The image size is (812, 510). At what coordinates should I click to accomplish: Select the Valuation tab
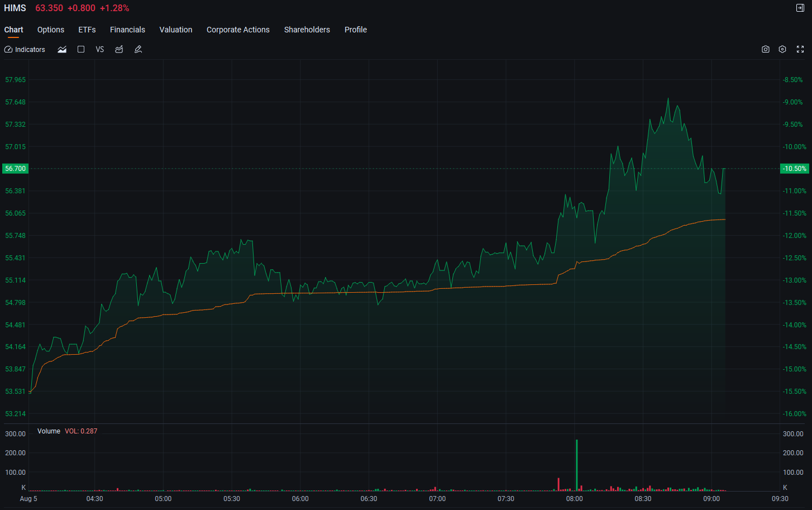[176, 30]
